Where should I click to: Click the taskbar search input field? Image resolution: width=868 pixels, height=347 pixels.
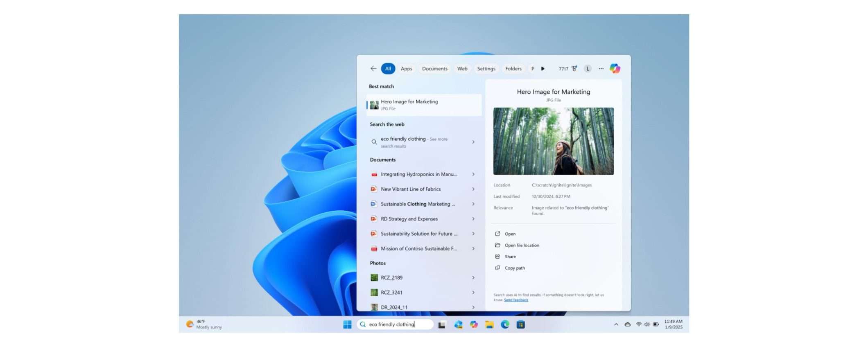395,324
